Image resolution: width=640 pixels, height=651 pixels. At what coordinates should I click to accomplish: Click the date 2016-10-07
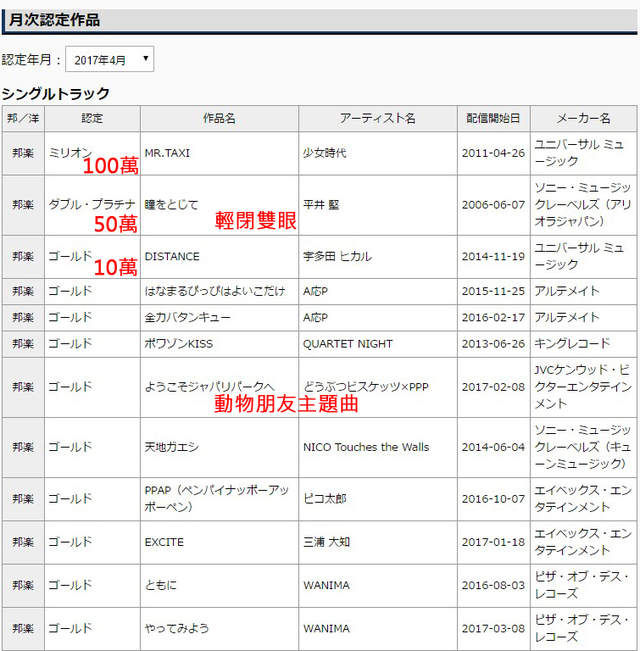click(493, 499)
